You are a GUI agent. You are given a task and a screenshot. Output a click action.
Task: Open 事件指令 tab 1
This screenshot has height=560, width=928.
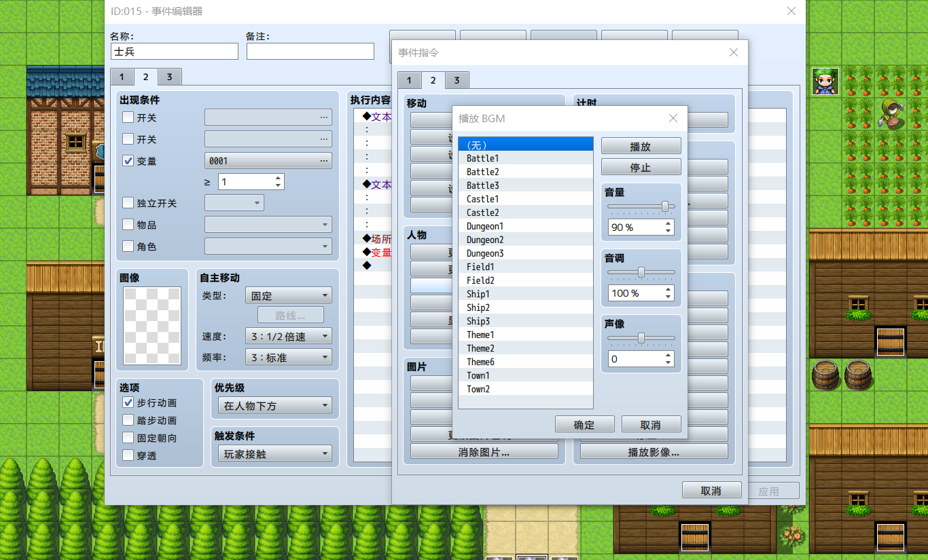[409, 81]
